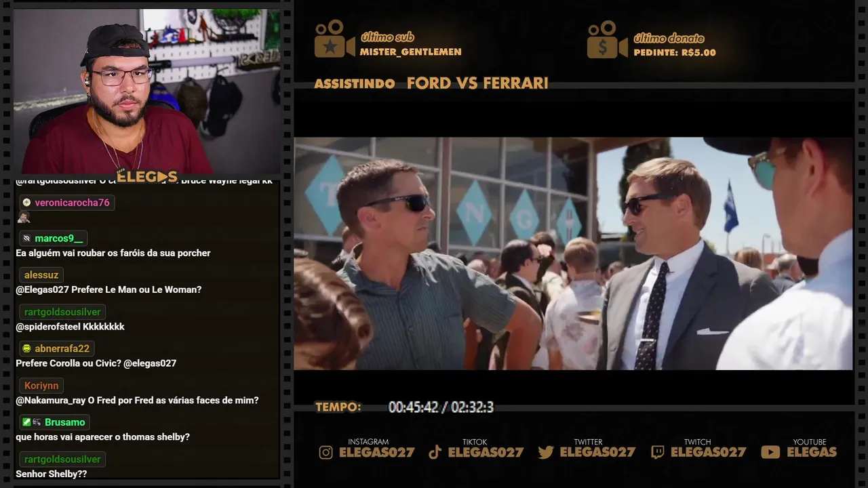Image resolution: width=868 pixels, height=488 pixels.
Task: Click the 00:45:42 / 02:32:3 time counter
Action: [x=441, y=407]
